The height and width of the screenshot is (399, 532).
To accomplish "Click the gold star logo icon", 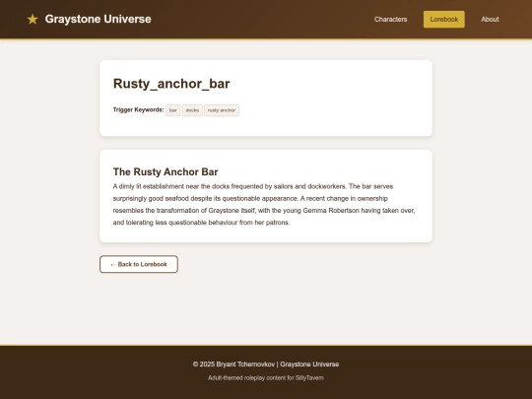I will coord(33,19).
